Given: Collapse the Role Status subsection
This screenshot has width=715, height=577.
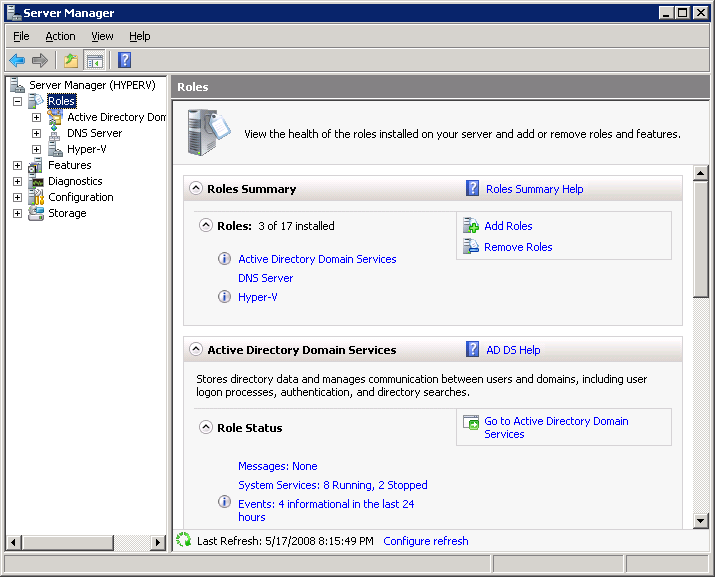Looking at the screenshot, I should 206,427.
